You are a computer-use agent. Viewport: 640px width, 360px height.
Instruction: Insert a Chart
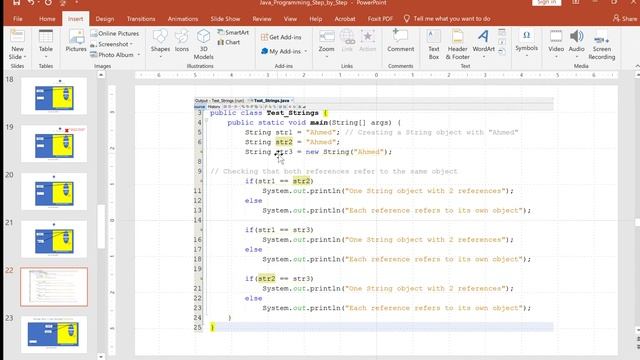[x=229, y=42]
